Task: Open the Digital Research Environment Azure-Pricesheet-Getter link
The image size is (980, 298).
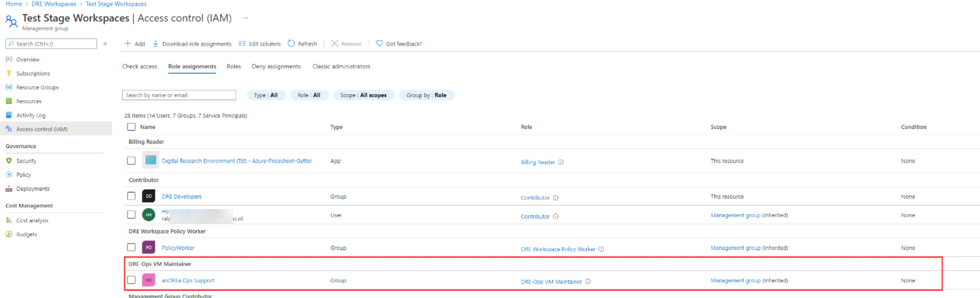Action: click(x=237, y=161)
